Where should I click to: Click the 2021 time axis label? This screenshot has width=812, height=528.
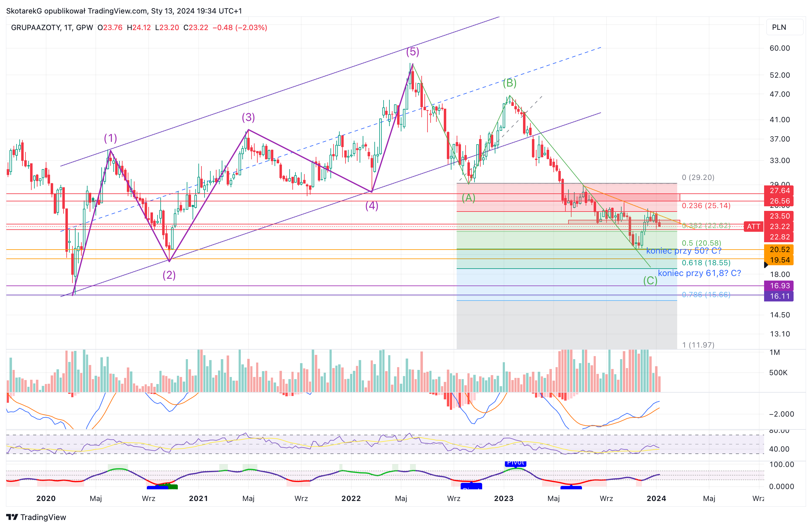pos(198,499)
